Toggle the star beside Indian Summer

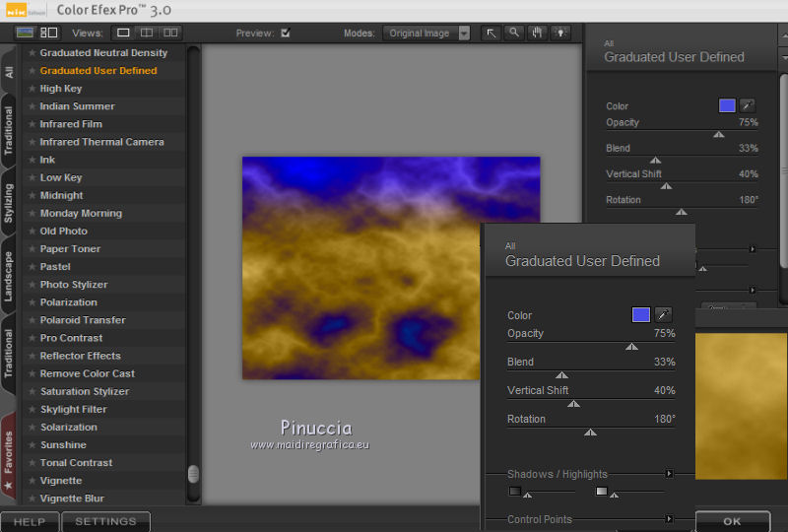coord(32,106)
